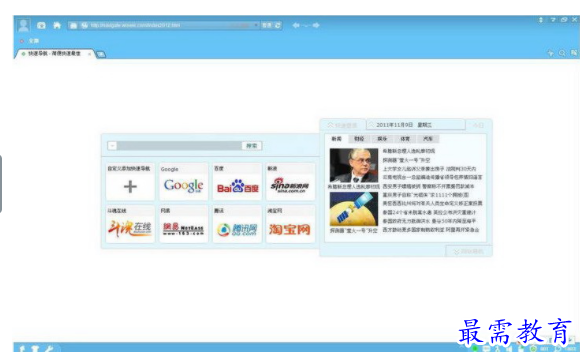This screenshot has width=580, height=363.
Task: Click the forward arrow navigation icon
Action: (x=316, y=25)
